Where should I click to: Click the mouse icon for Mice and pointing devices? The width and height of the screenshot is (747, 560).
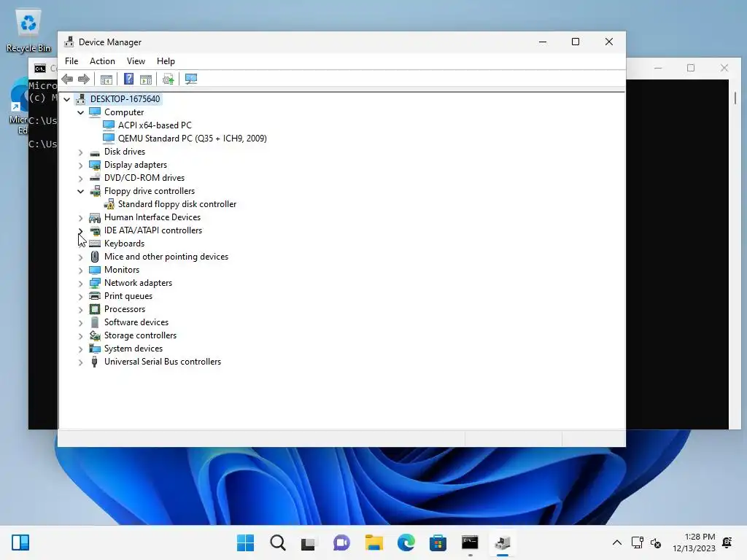click(95, 257)
